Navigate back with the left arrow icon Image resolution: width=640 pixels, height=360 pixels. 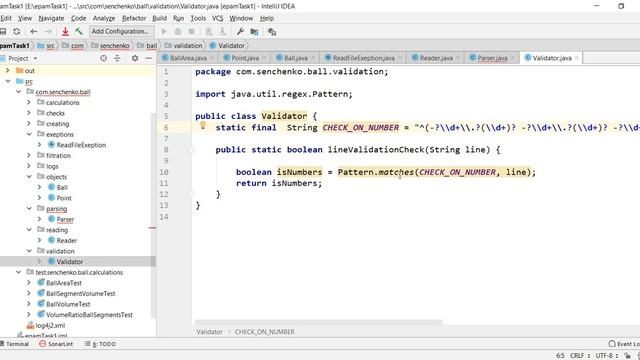tap(33, 31)
